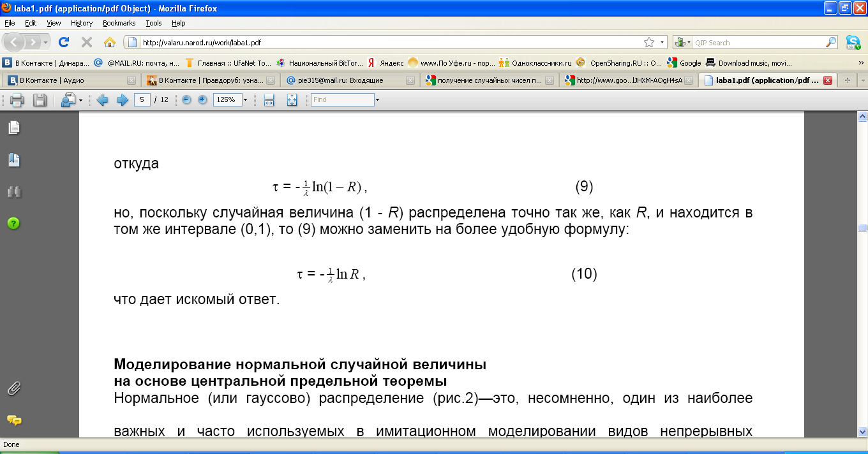Switch to the 'получение случайных чисел' tab
Screen dimensions: 868x454
click(490, 80)
